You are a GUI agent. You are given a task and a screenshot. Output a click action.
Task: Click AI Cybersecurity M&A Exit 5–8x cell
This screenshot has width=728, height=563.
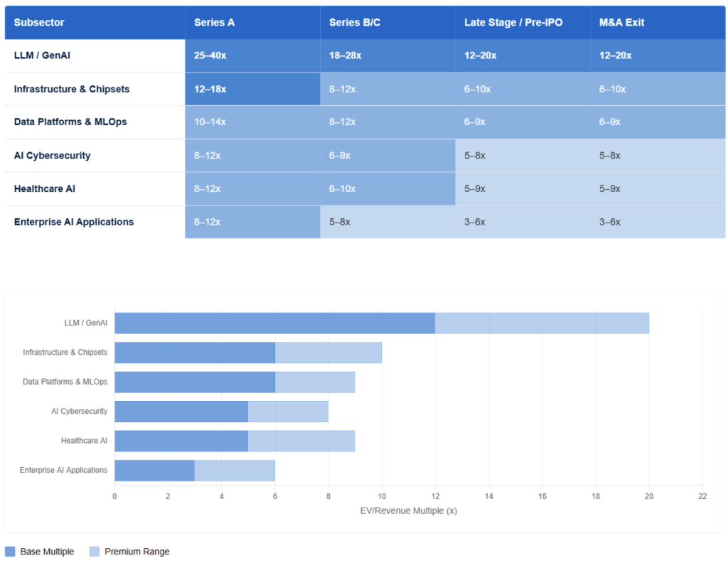click(658, 156)
